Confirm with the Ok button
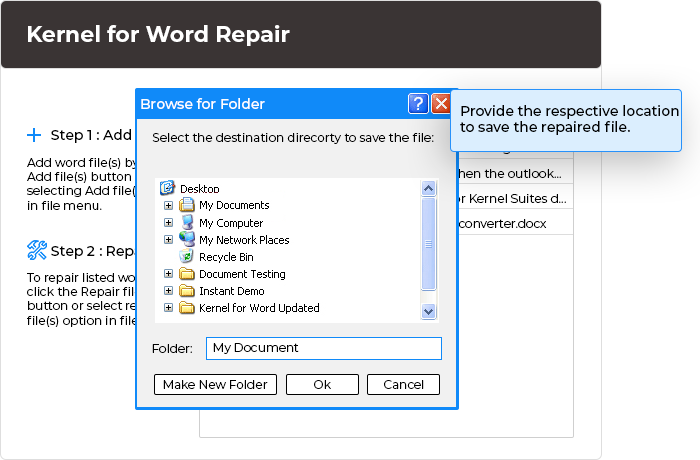 coord(322,385)
